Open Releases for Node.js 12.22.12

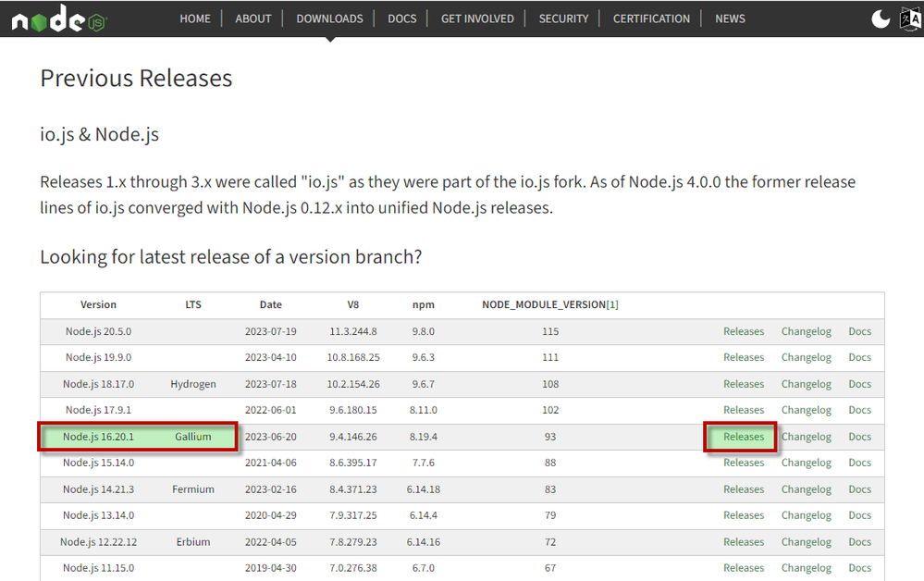pyautogui.click(x=744, y=541)
